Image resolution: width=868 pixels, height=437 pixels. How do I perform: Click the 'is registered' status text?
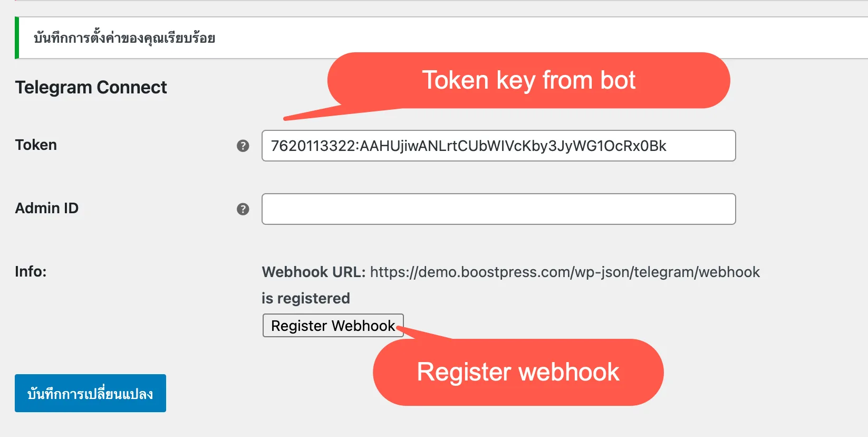point(306,298)
